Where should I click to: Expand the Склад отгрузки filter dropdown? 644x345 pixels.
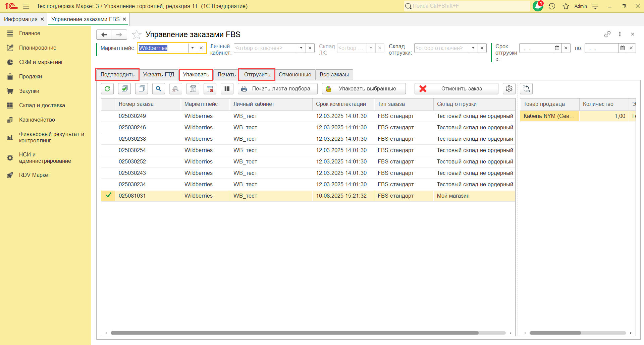(473, 48)
